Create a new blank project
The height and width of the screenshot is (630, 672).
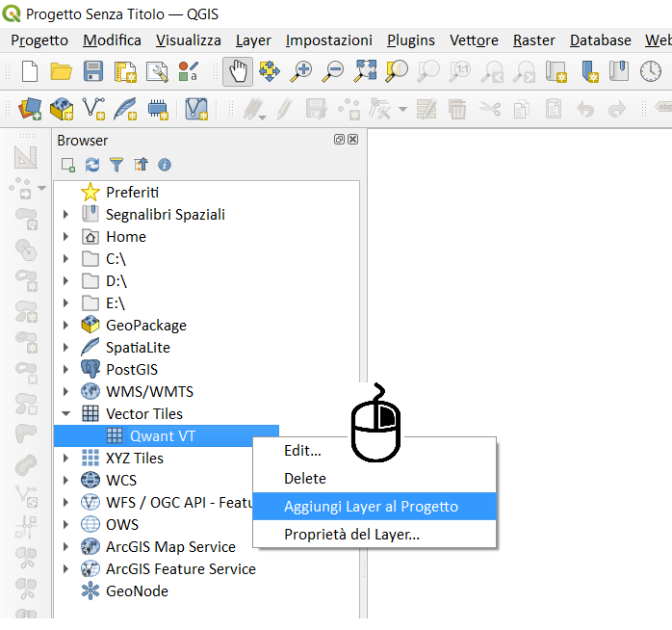[x=30, y=71]
